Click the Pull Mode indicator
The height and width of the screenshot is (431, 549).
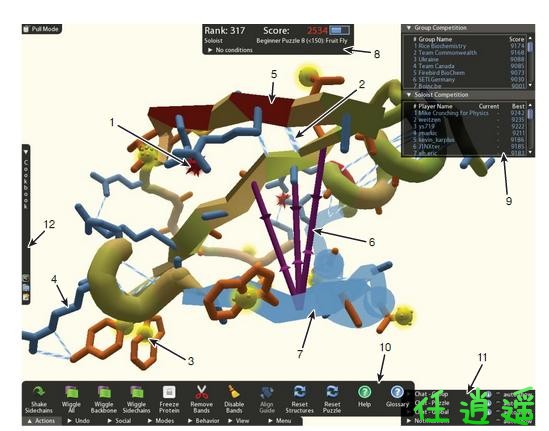click(x=41, y=29)
